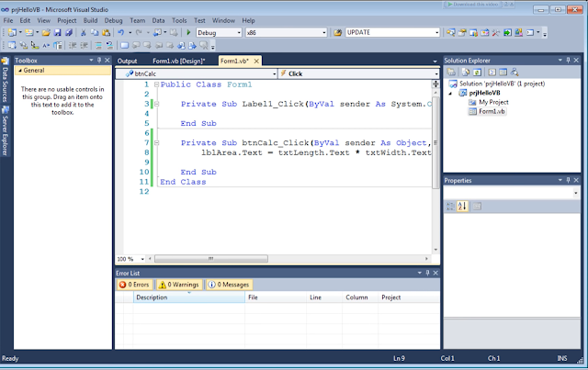This screenshot has height=370, width=588.
Task: Click the Copy icon in the toolbar
Action: click(95, 33)
